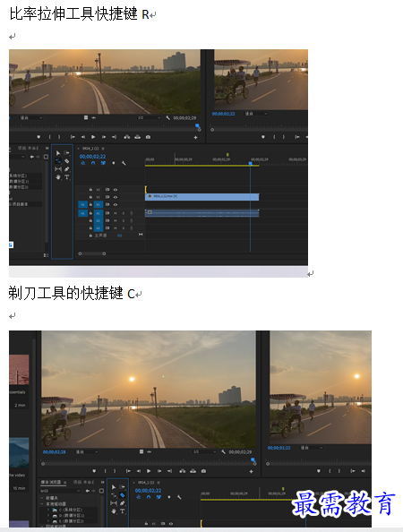Click timeline zoom scroll bar, rate-stretch screenshot

(92, 253)
